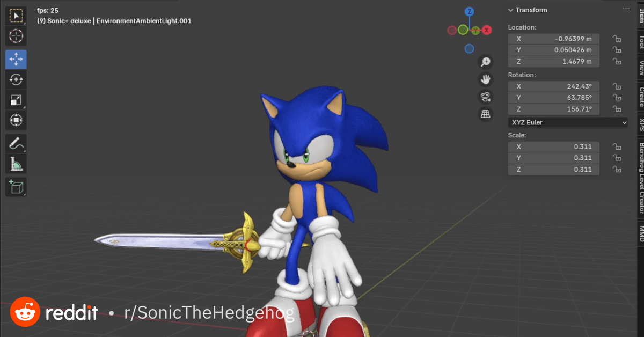Click the negative Z blue circle on gizmo
Image resolution: width=644 pixels, height=337 pixels.
[469, 49]
